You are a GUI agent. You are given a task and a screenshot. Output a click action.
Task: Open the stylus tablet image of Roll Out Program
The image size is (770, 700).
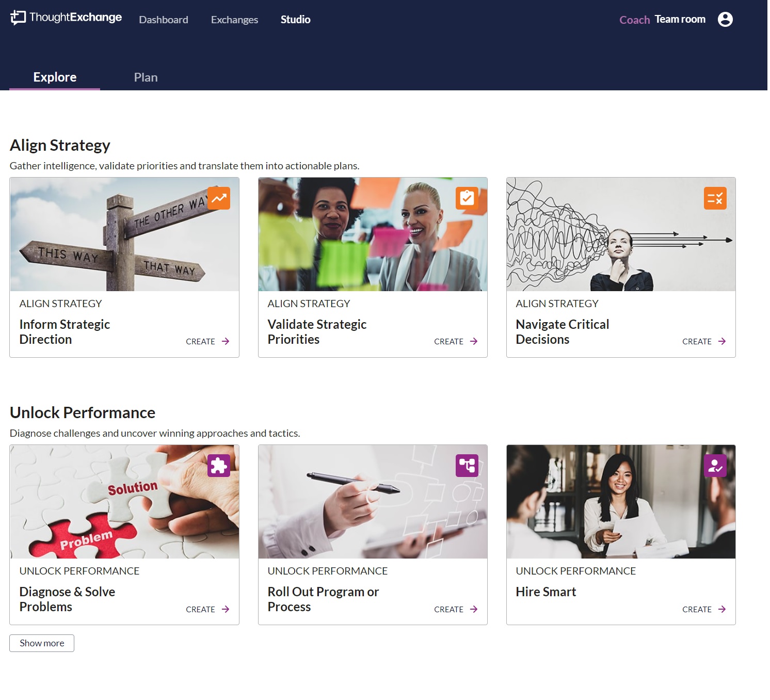click(x=373, y=502)
